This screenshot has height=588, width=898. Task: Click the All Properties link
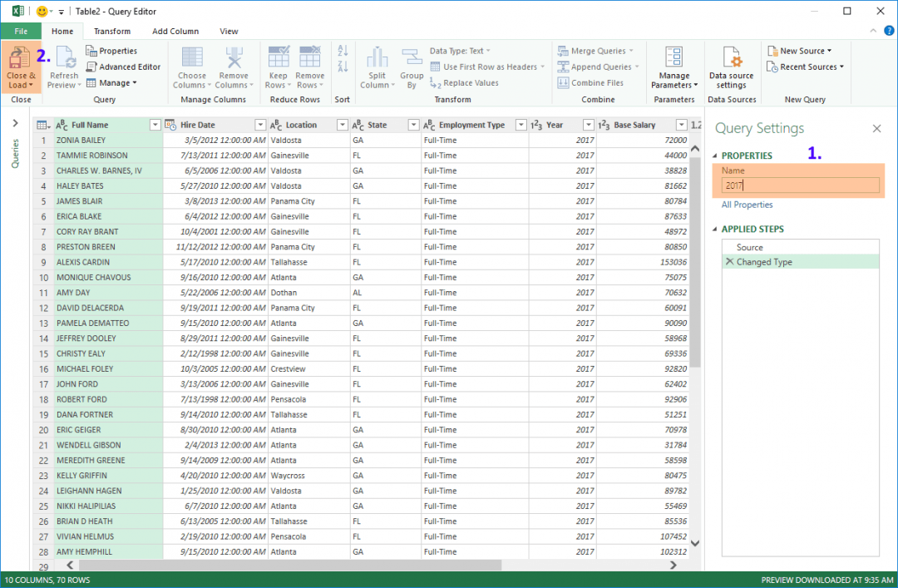click(x=747, y=204)
